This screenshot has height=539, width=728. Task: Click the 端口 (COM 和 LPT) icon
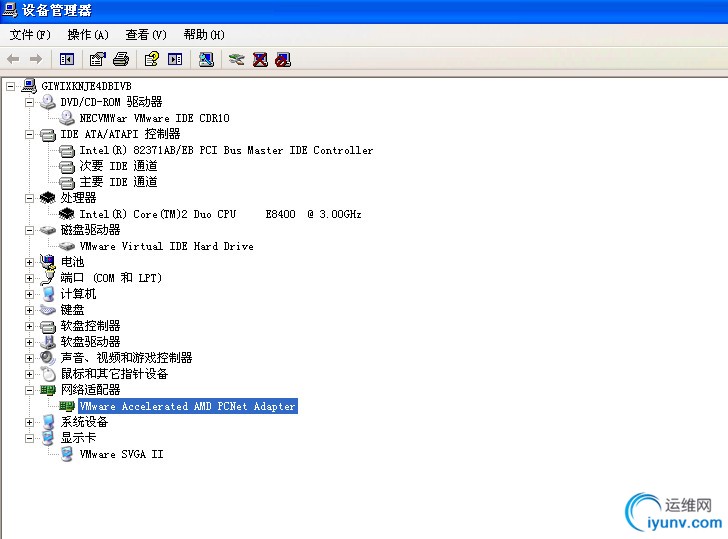pyautogui.click(x=48, y=278)
